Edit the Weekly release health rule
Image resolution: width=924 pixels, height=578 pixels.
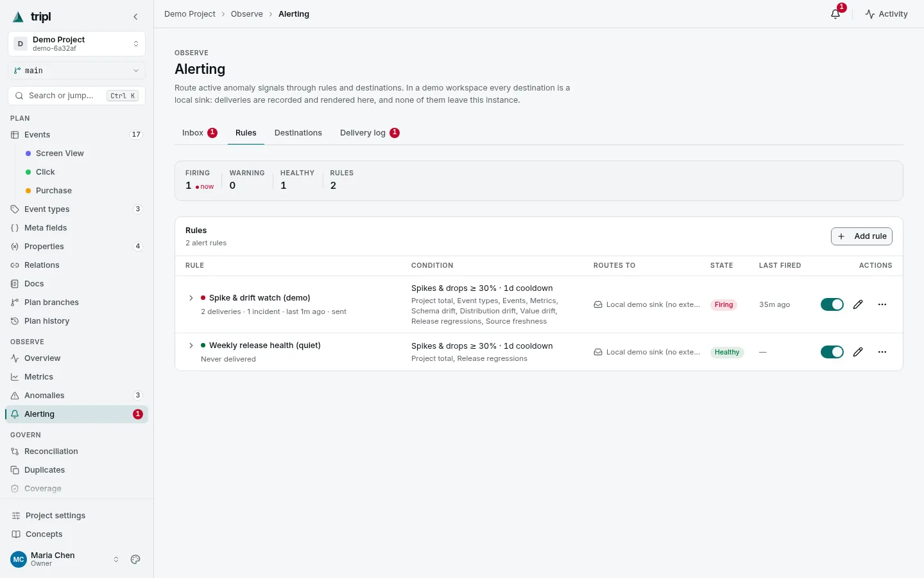[858, 352]
